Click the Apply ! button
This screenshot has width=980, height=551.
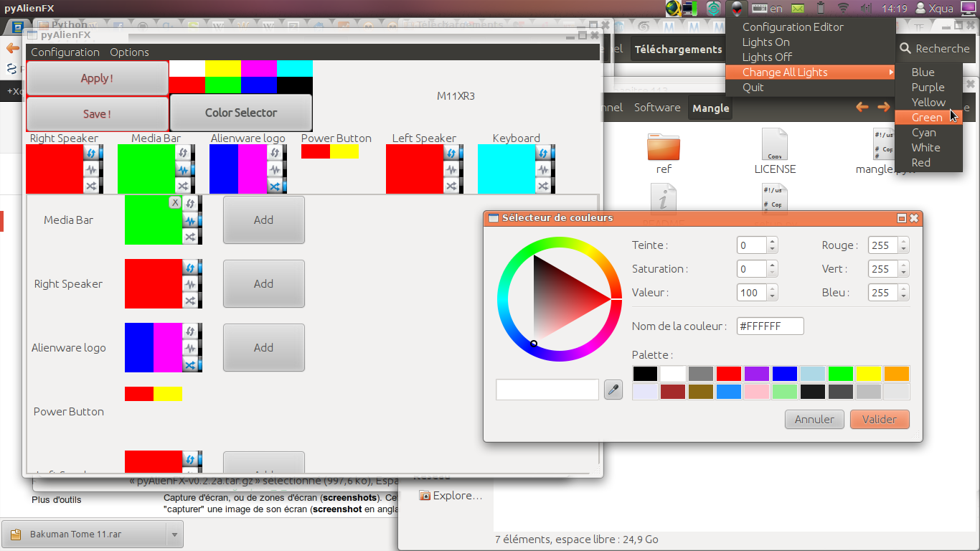[98, 78]
